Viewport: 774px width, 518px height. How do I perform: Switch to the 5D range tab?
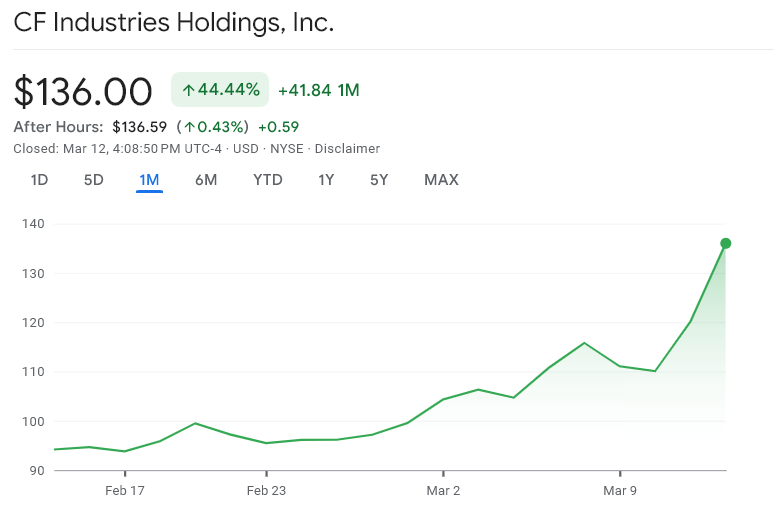point(93,180)
